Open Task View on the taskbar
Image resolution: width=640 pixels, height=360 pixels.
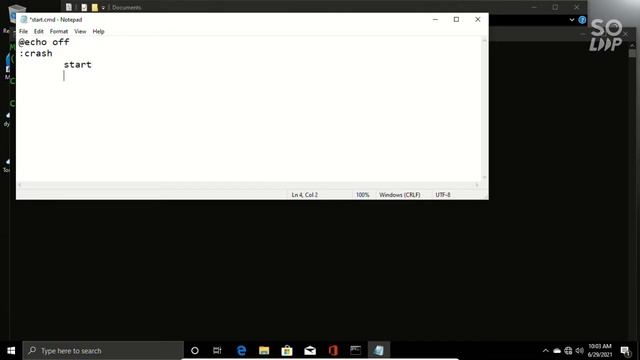pyautogui.click(x=217, y=351)
